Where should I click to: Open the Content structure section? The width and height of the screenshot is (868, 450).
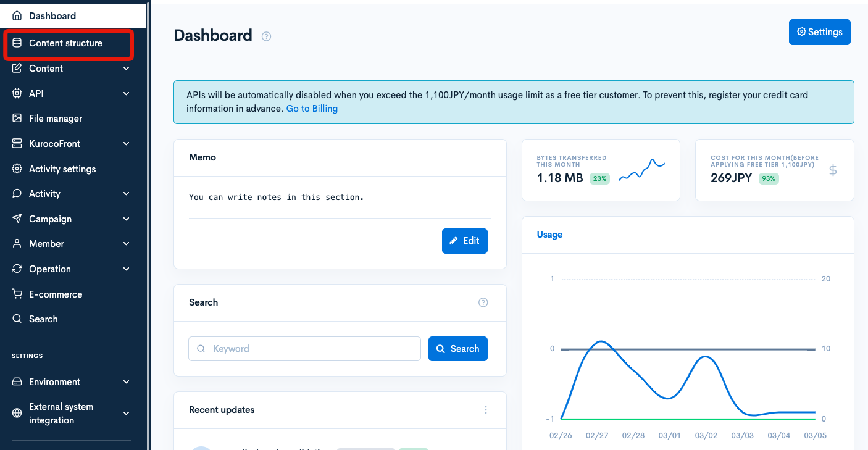(x=65, y=43)
